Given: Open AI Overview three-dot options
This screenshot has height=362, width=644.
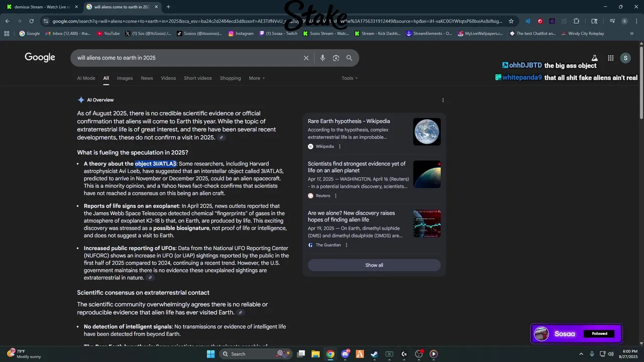Looking at the screenshot, I should [443, 100].
